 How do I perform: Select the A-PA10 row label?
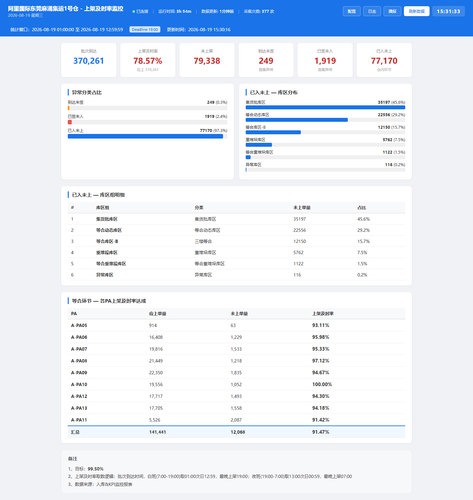(x=79, y=384)
